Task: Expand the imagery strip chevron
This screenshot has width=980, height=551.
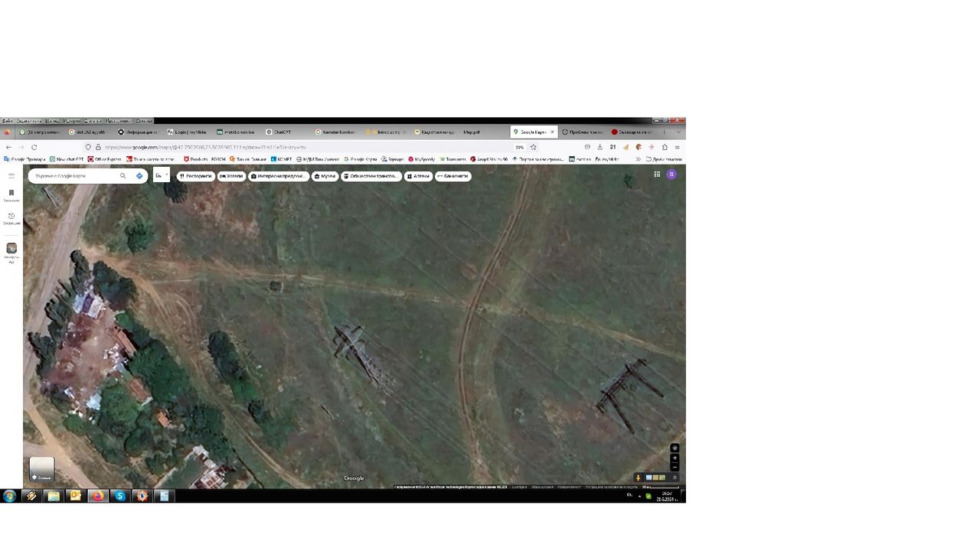Action: pos(675,478)
